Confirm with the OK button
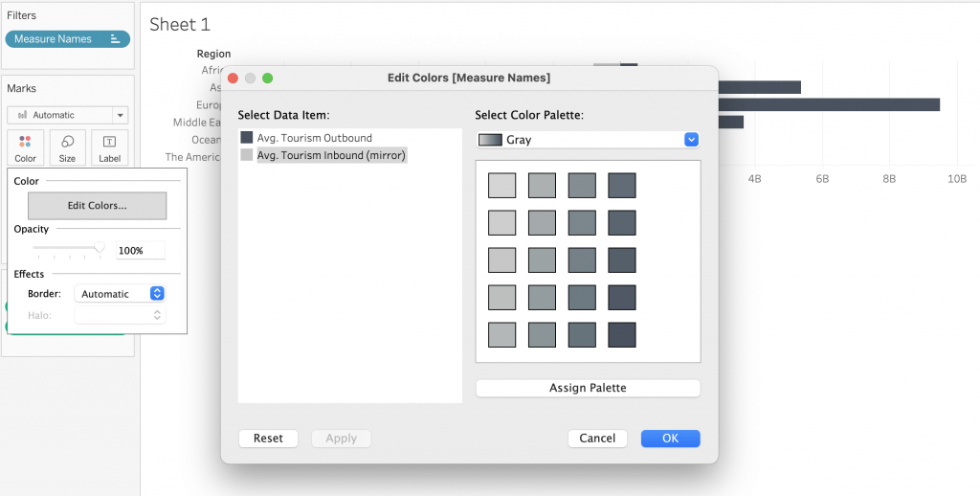 pos(670,439)
